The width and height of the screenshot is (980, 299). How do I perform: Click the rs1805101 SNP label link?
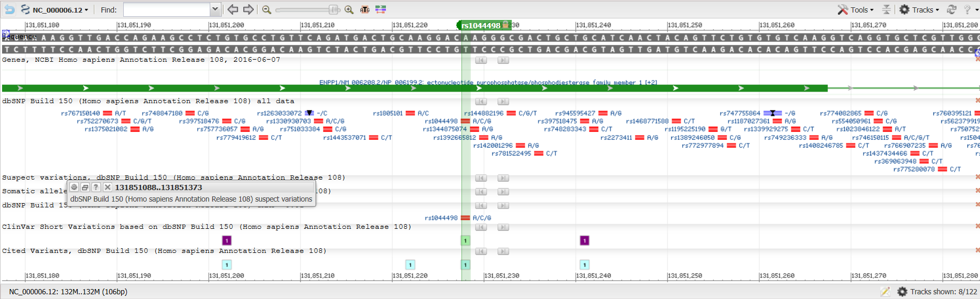tap(387, 113)
